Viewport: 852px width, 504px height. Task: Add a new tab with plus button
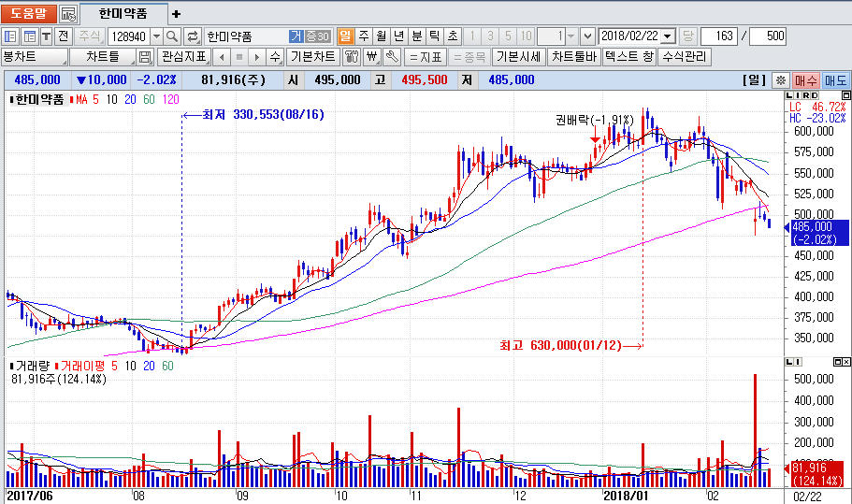click(x=177, y=14)
